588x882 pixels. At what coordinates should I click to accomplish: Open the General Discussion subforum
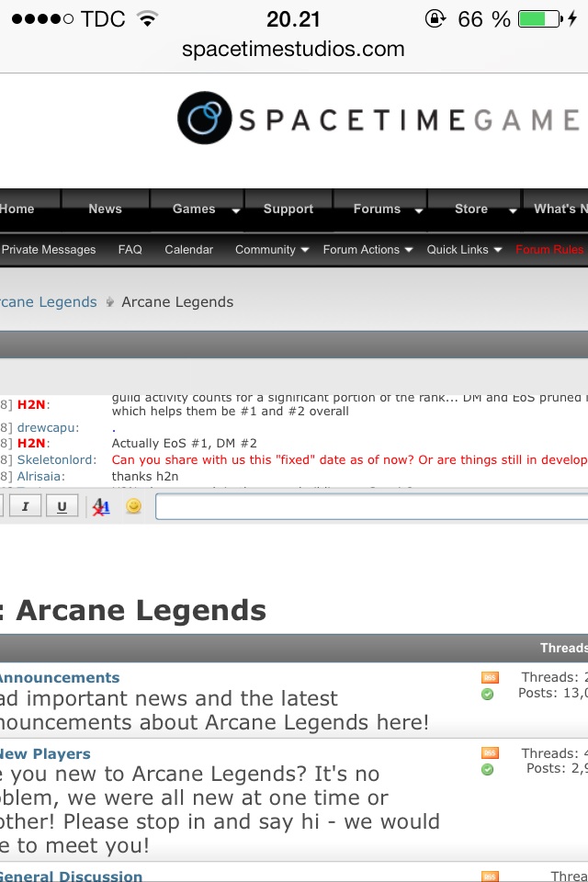point(71,876)
